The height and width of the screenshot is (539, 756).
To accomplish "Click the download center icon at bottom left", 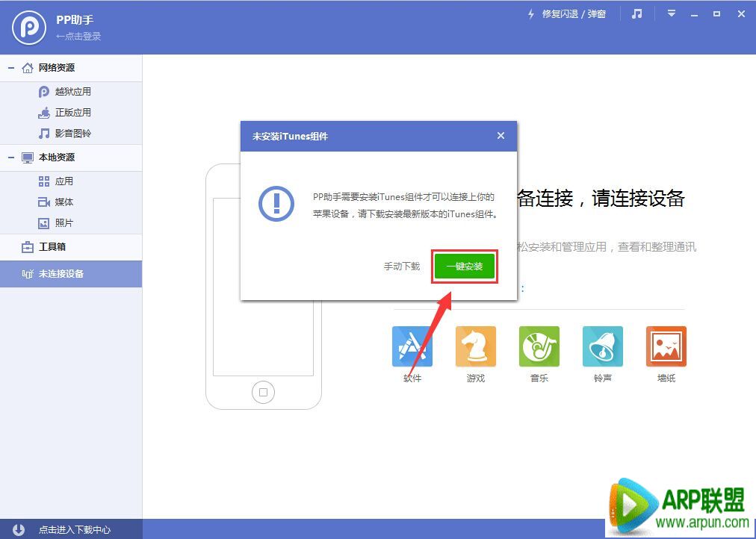I will 16,529.
